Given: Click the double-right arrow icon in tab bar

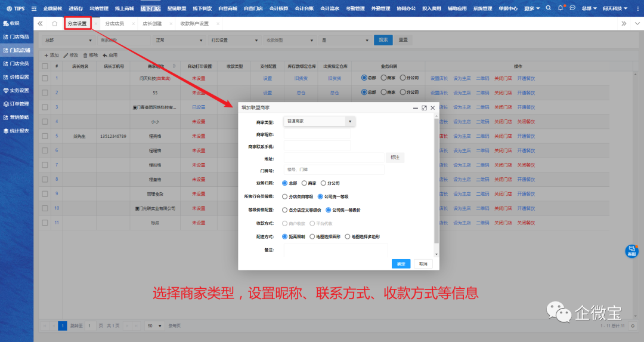Looking at the screenshot, I should coord(624,23).
